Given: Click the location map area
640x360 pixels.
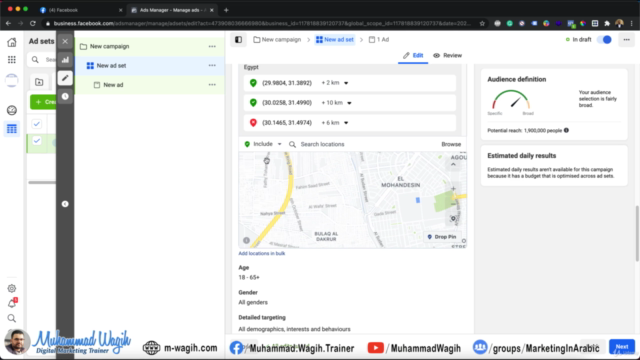Looking at the screenshot, I should [x=352, y=200].
